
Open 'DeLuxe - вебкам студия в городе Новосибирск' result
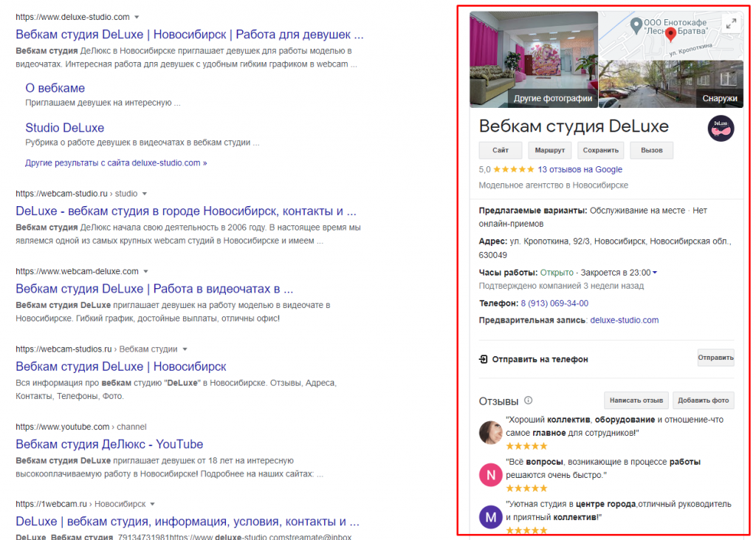pos(186,211)
